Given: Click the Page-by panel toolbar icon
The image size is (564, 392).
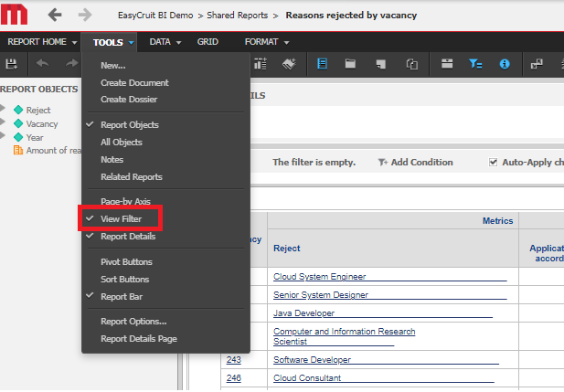Looking at the screenshot, I should click(447, 64).
